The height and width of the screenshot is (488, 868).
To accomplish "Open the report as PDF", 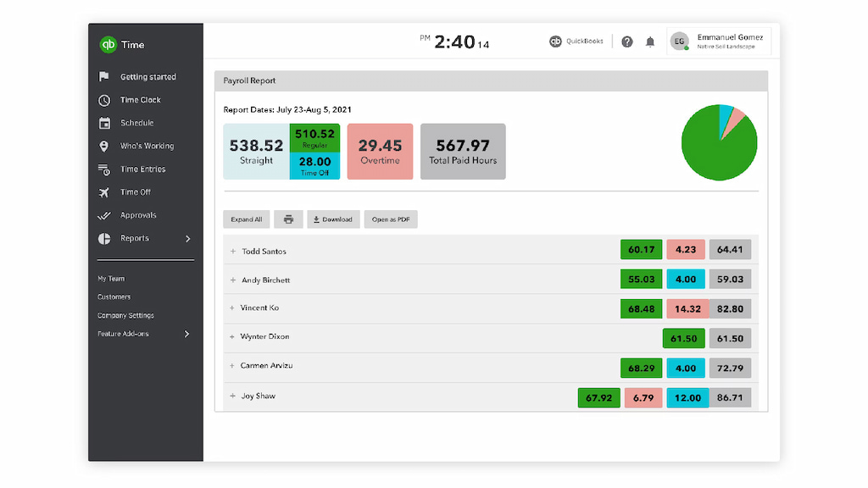I will [390, 219].
